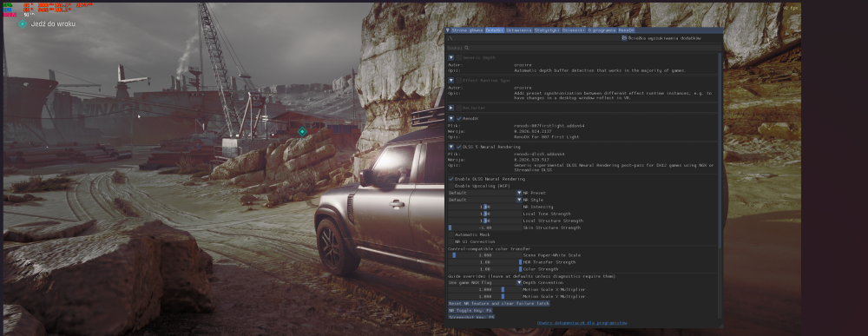
Task: Disable the DLSS 5 Neural Rendering add-on
Action: (x=459, y=147)
